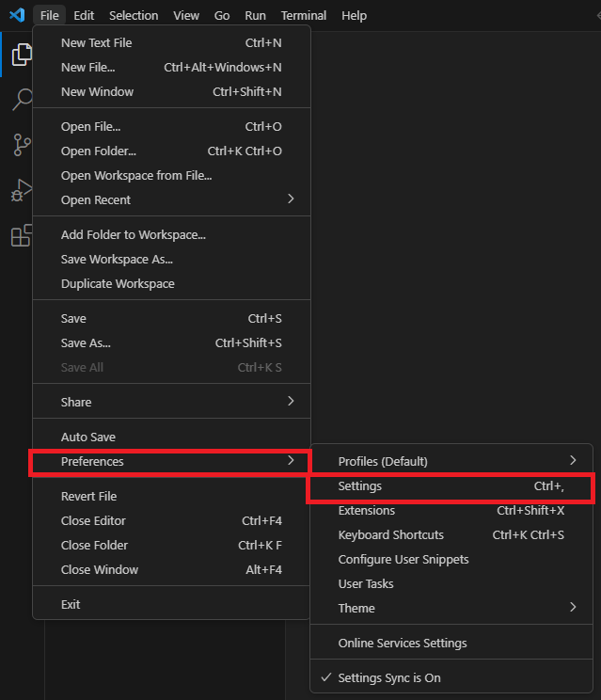Screen dimensions: 601x700
Task: Select Close Folder
Action: (171, 546)
